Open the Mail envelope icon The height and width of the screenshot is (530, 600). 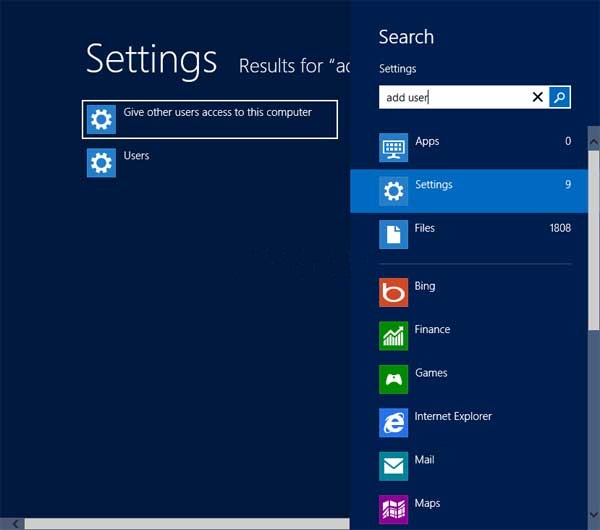393,466
